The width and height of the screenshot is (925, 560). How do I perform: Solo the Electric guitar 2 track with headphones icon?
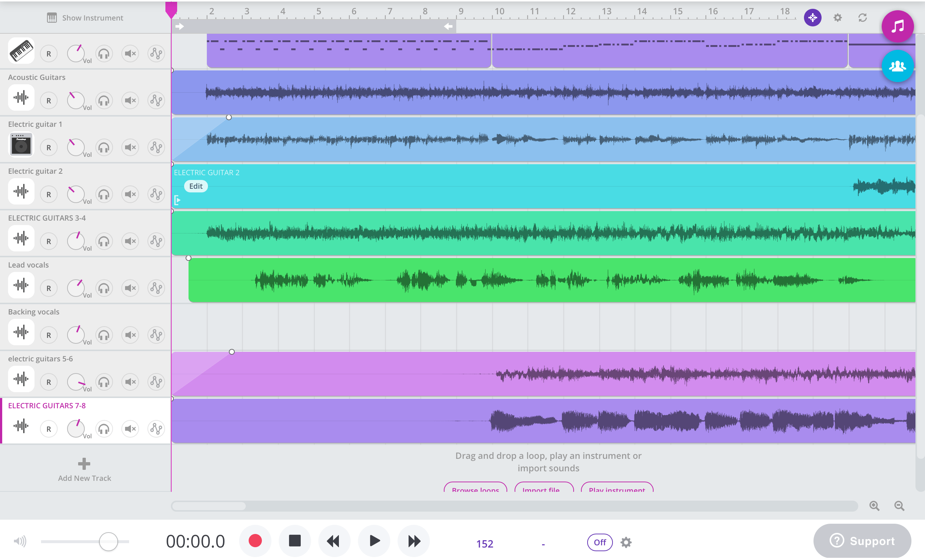pyautogui.click(x=104, y=194)
